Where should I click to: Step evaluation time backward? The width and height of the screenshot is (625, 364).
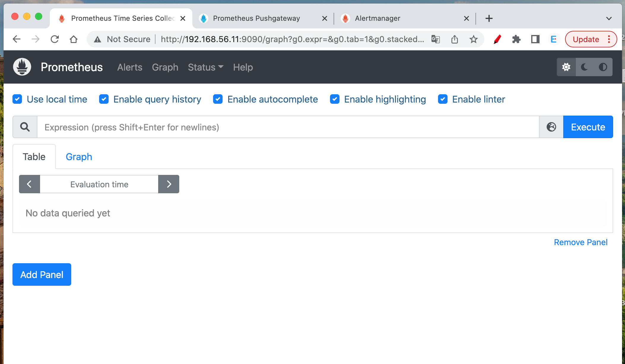29,184
